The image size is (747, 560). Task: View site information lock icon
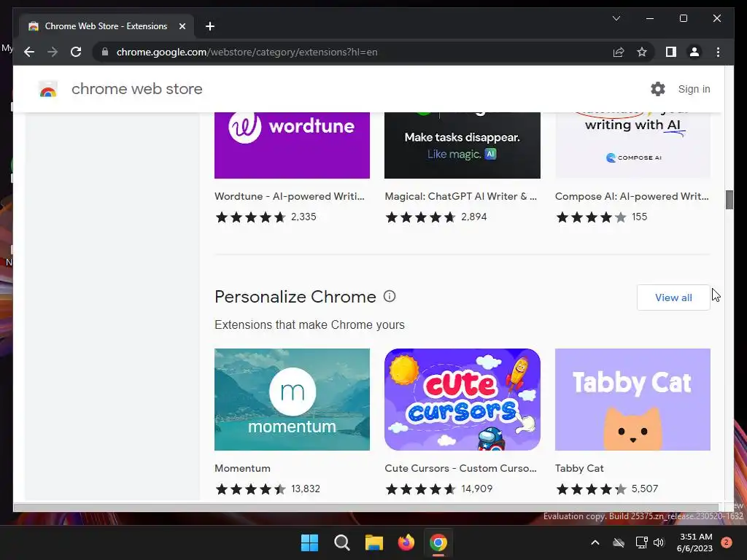coord(105,52)
